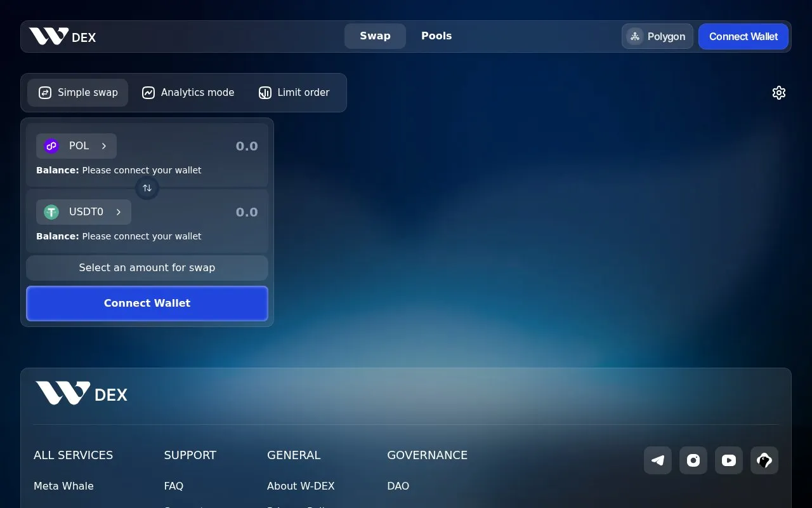Open the About W-DEX link
Viewport: 812px width, 508px height.
tap(301, 486)
